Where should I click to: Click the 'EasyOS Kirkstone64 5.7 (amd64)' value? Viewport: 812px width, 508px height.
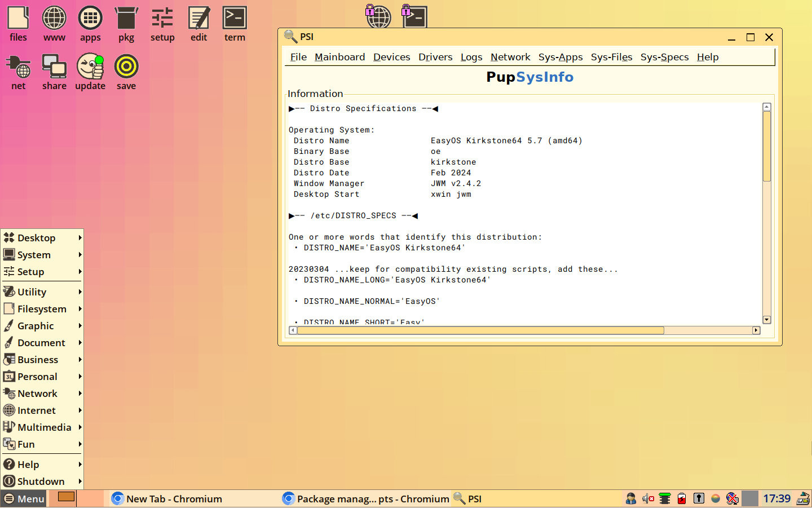coord(506,141)
